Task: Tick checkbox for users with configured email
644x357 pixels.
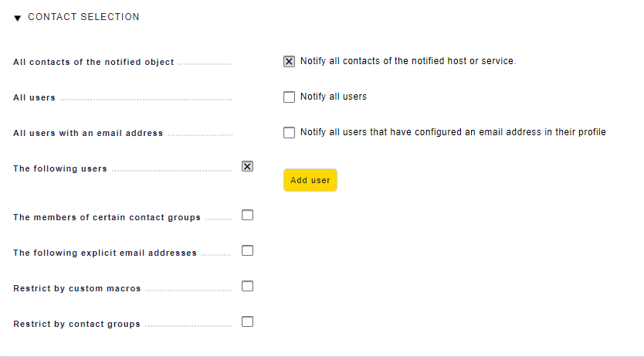Action: 289,133
